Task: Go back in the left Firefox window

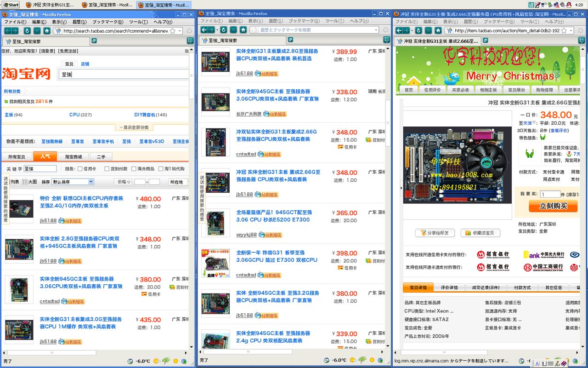Action: 9,31
